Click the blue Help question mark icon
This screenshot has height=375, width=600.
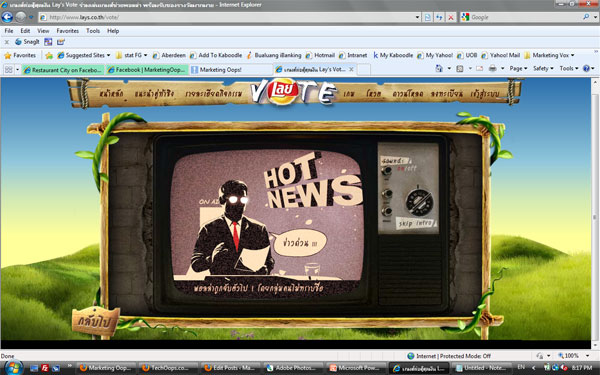[x=586, y=68]
